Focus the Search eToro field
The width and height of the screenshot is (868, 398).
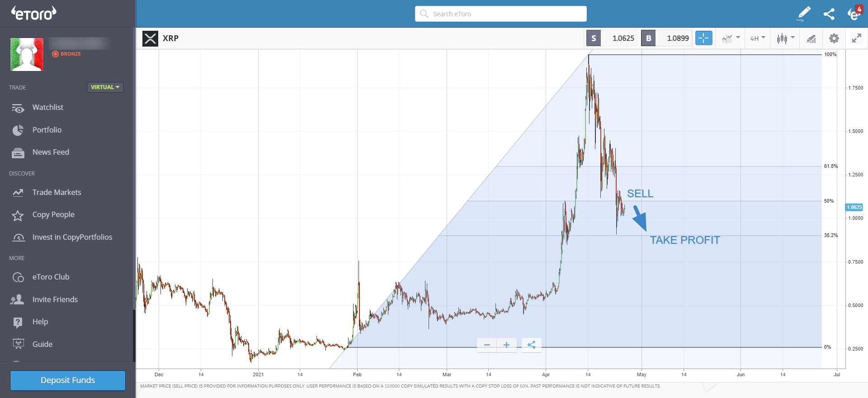coord(501,14)
